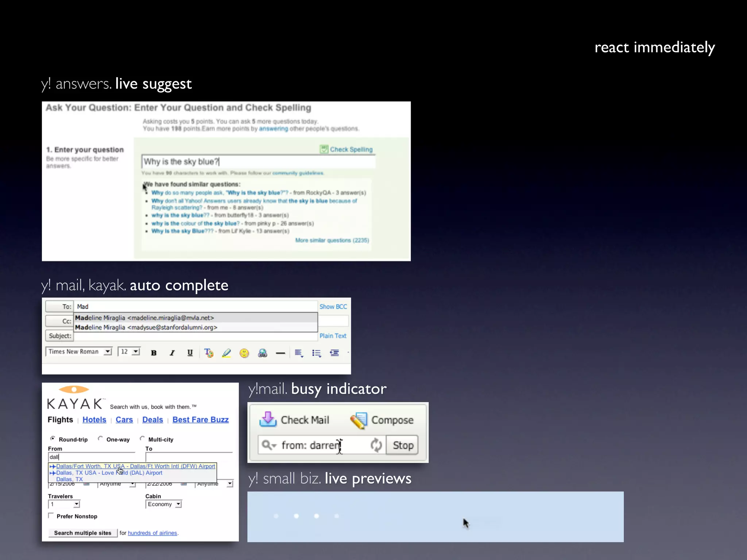Select the highlighter pen icon
The width and height of the screenshot is (747, 560).
pos(226,353)
